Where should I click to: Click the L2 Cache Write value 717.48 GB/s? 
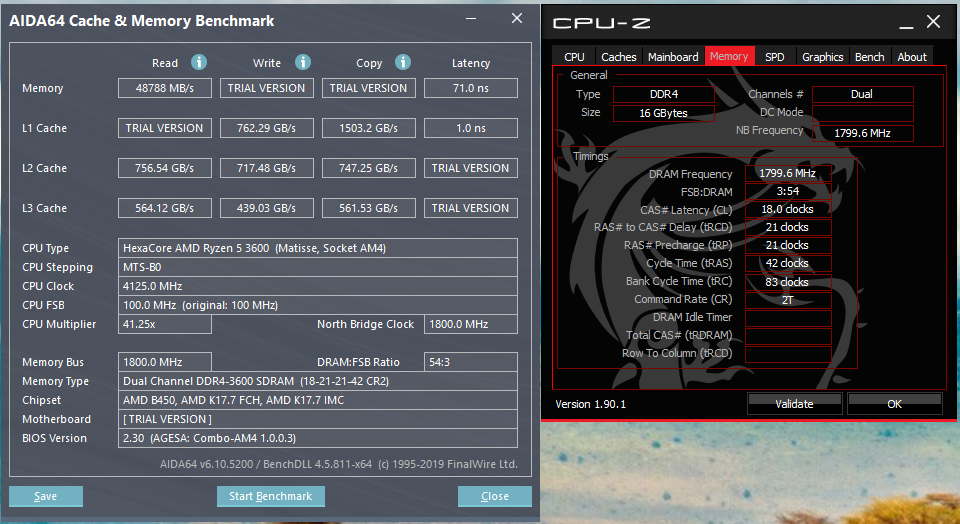266,168
